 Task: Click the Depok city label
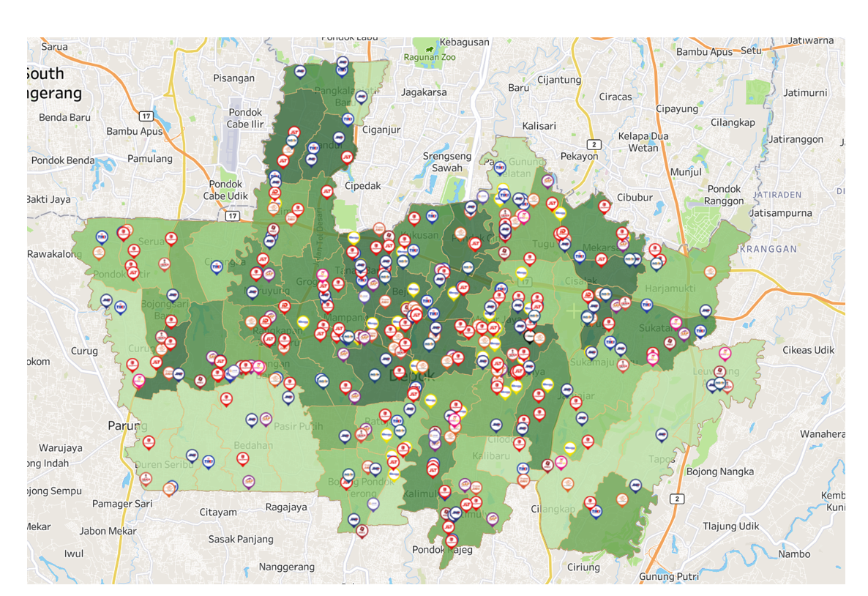click(412, 376)
